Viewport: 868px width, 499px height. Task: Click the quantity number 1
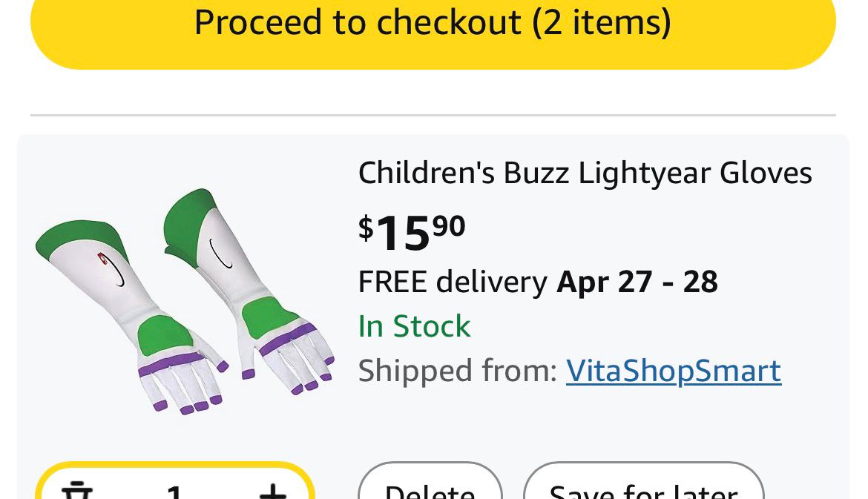coord(174,492)
